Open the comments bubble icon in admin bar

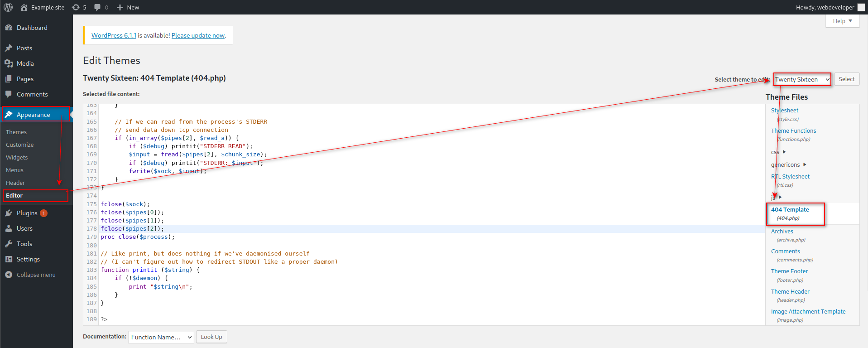(97, 7)
